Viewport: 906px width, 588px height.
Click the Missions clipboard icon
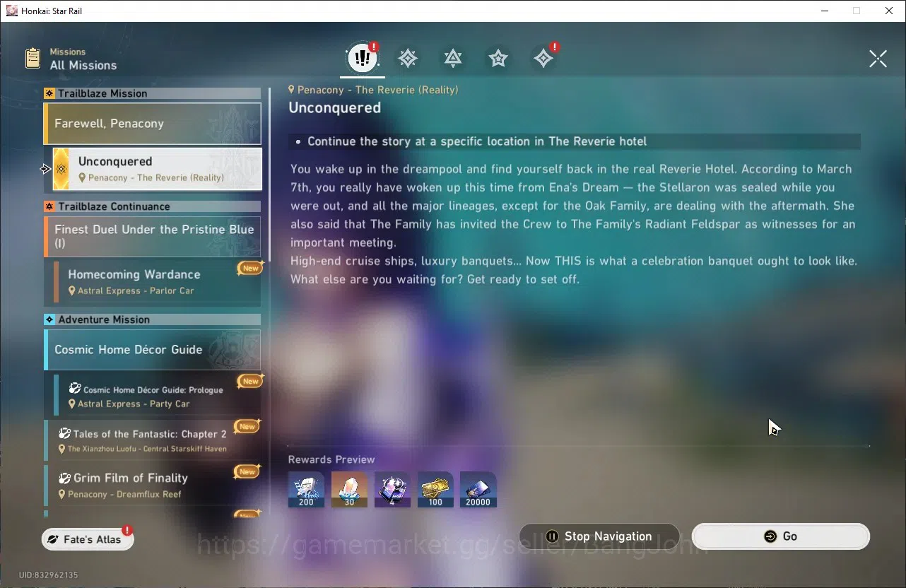point(33,58)
